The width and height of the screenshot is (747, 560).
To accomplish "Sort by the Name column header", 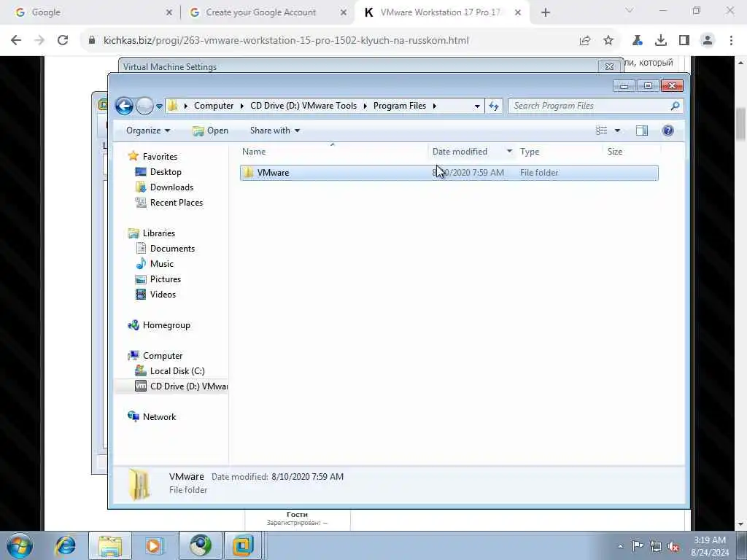I will tap(333, 152).
